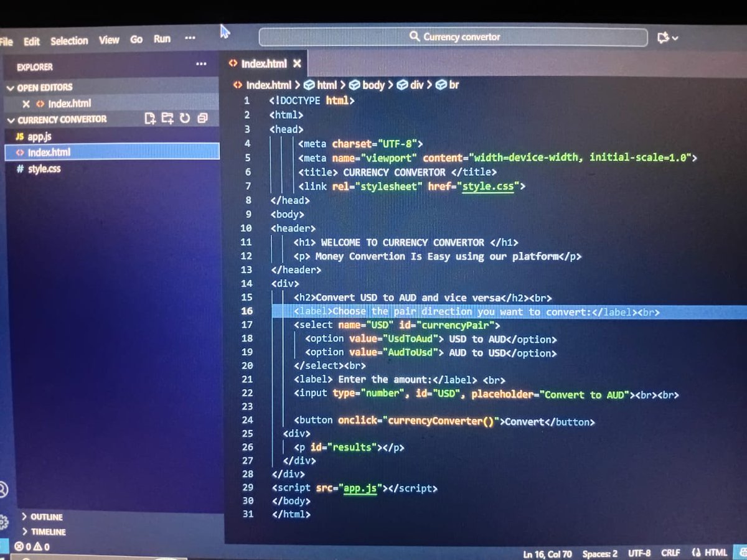
Task: Click line number 16 in the gutter
Action: click(247, 311)
